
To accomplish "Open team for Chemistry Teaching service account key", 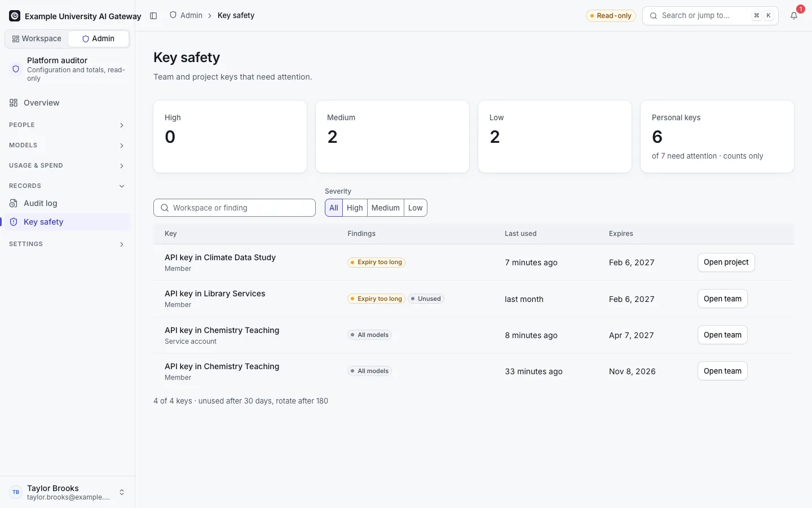I will click(722, 335).
